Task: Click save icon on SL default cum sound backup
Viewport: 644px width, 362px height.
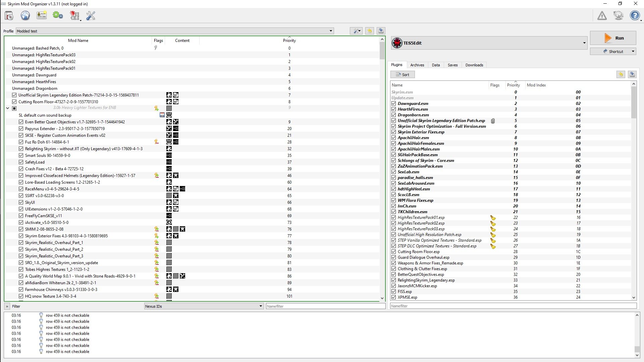Action: (162, 115)
